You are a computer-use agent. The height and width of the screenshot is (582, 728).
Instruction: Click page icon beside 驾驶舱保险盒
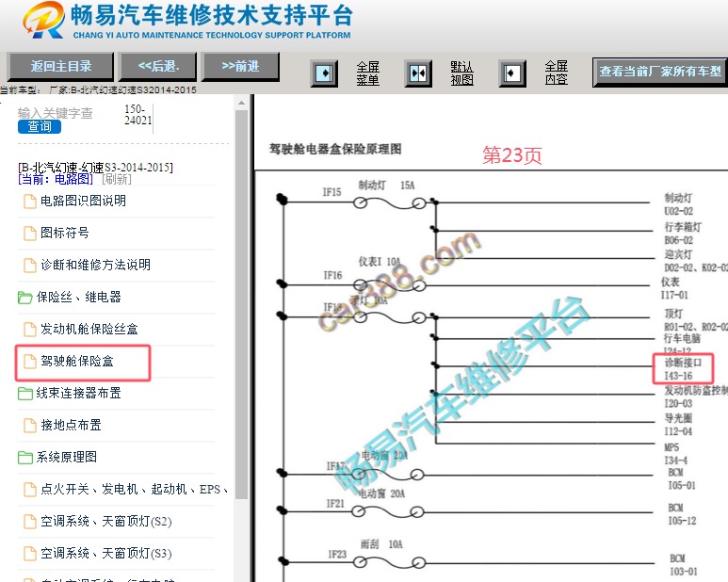pyautogui.click(x=30, y=361)
